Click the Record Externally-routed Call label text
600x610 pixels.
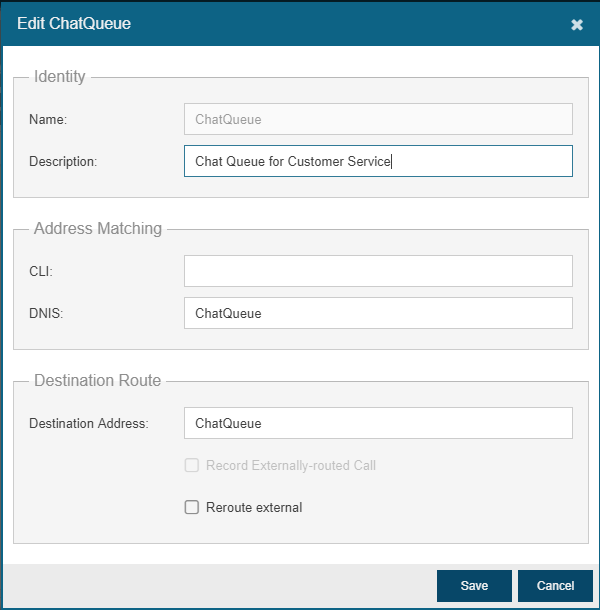click(x=291, y=466)
